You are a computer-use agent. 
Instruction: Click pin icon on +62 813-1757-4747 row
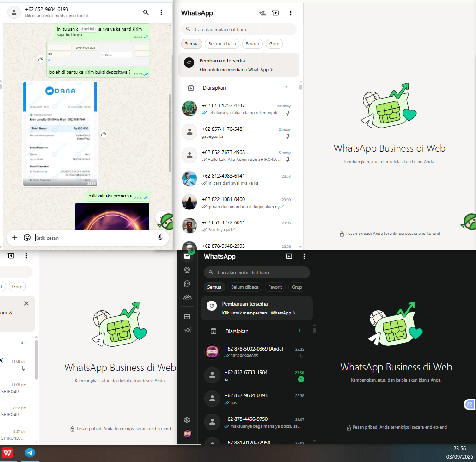[288, 113]
